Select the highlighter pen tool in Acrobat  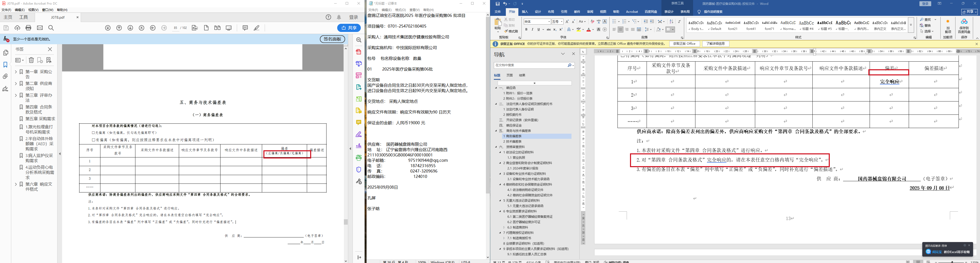pos(257,28)
